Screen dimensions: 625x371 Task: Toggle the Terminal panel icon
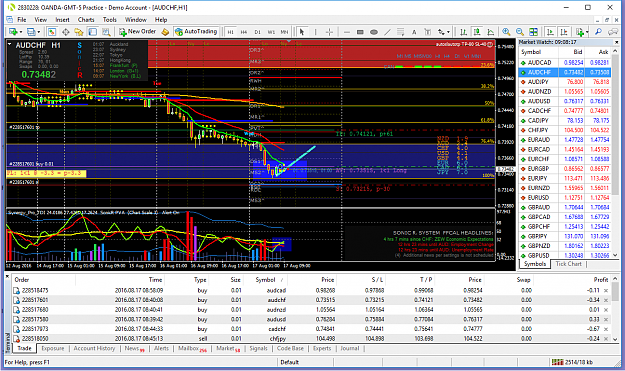pyautogui.click(x=92, y=32)
